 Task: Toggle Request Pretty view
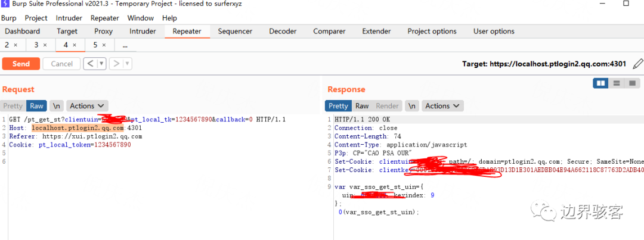point(13,106)
